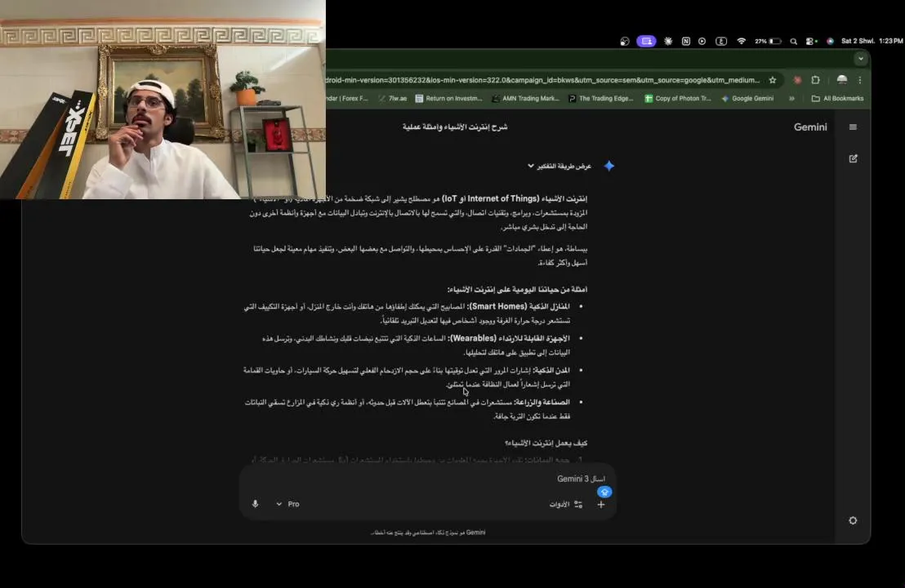This screenshot has width=905, height=588.
Task: Click the Siri icon in menu bar
Action: (830, 41)
